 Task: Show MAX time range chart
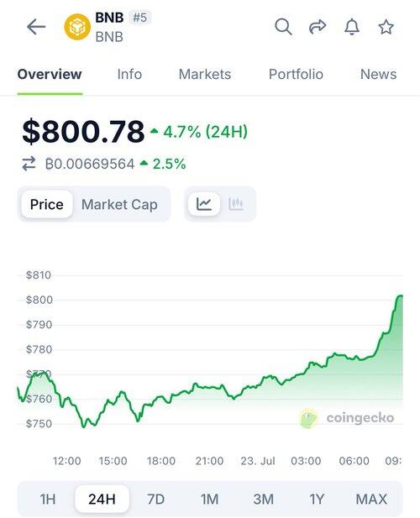(x=371, y=500)
